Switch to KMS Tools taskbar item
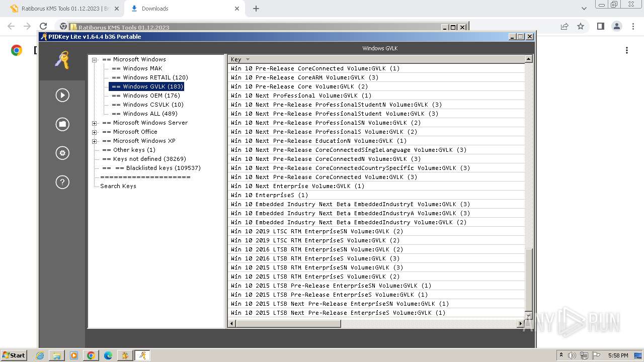Image resolution: width=644 pixels, height=362 pixels. coord(125,355)
